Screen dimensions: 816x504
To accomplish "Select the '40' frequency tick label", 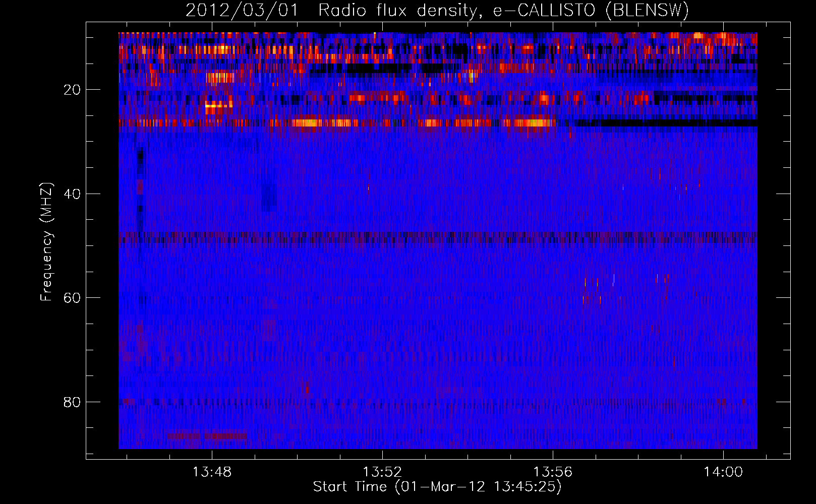I will (72, 194).
